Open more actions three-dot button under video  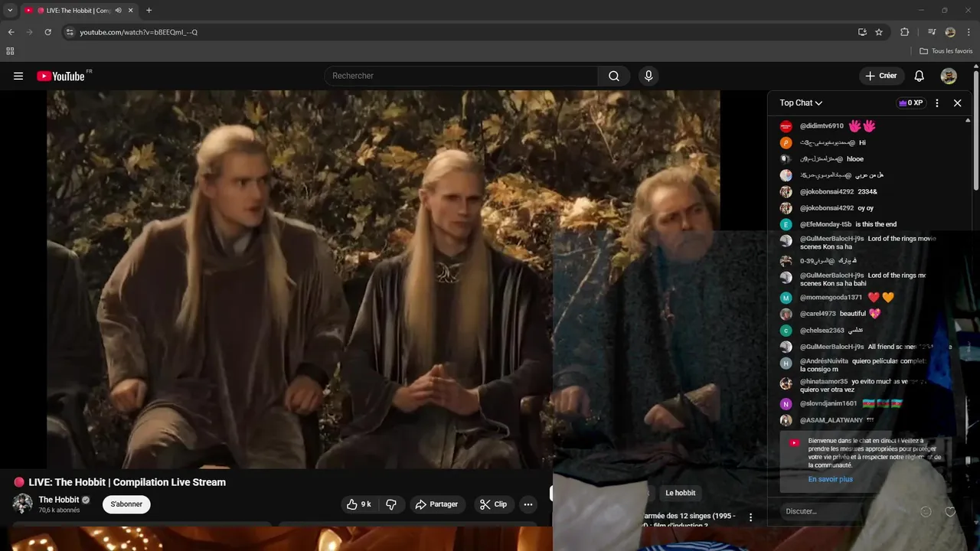(528, 504)
